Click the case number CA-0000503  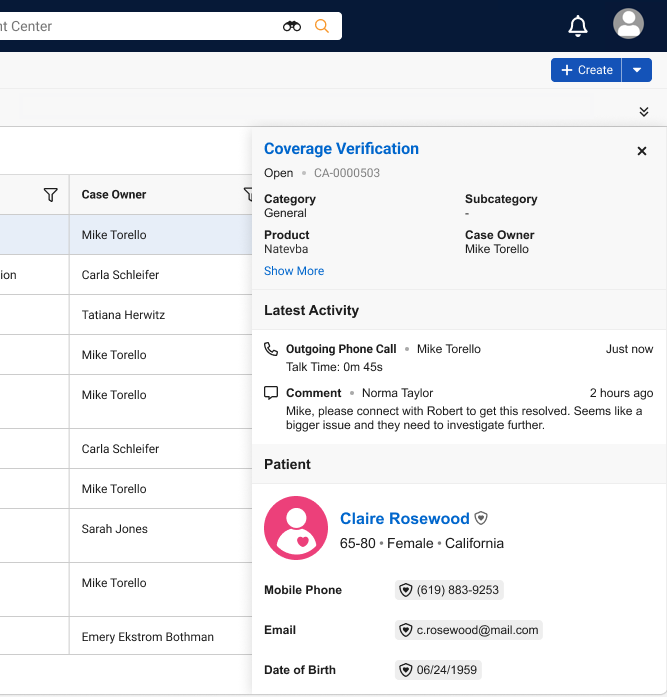pyautogui.click(x=347, y=173)
